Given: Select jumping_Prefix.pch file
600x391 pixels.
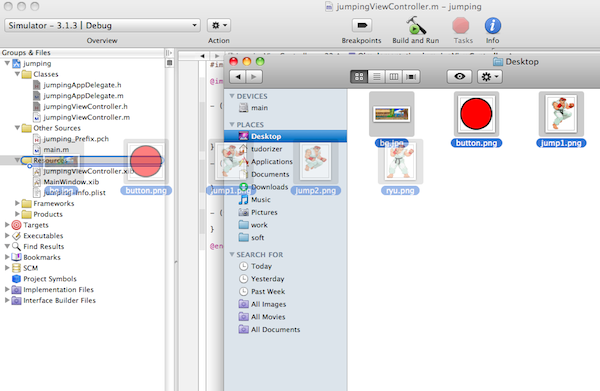Looking at the screenshot, I should pyautogui.click(x=76, y=138).
